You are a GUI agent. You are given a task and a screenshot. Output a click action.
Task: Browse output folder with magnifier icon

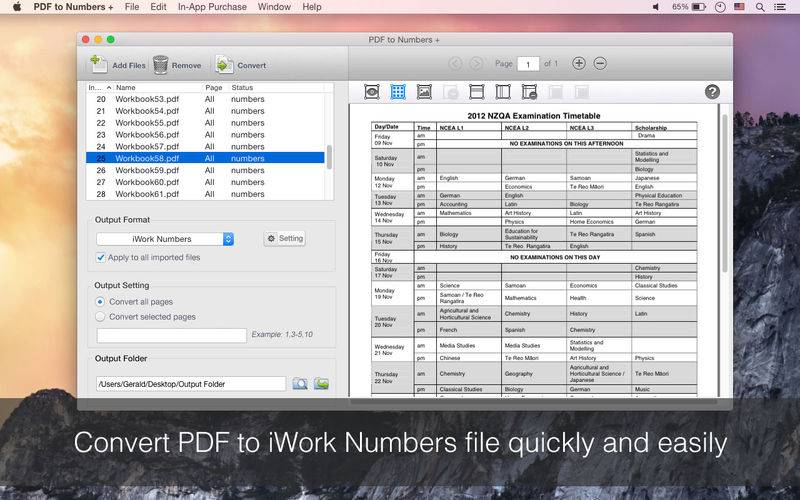coord(300,384)
